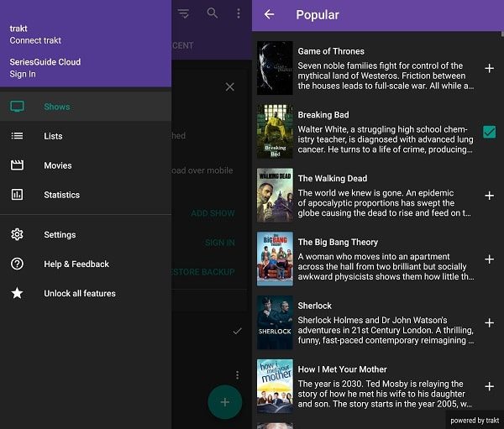Viewport: 504px width, 429px height.
Task: Open the Breaking Bad poster thumbnail
Action: [275, 132]
